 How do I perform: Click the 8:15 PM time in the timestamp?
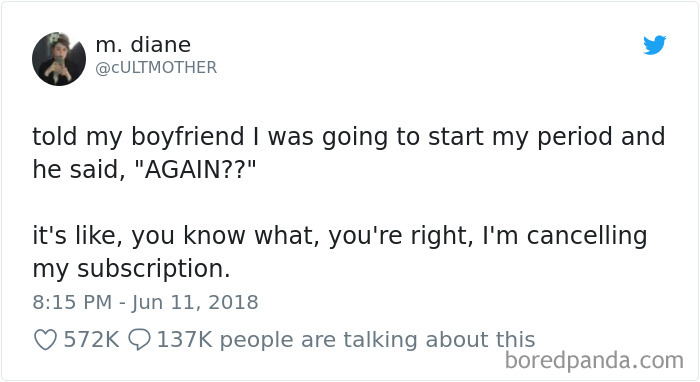click(72, 302)
